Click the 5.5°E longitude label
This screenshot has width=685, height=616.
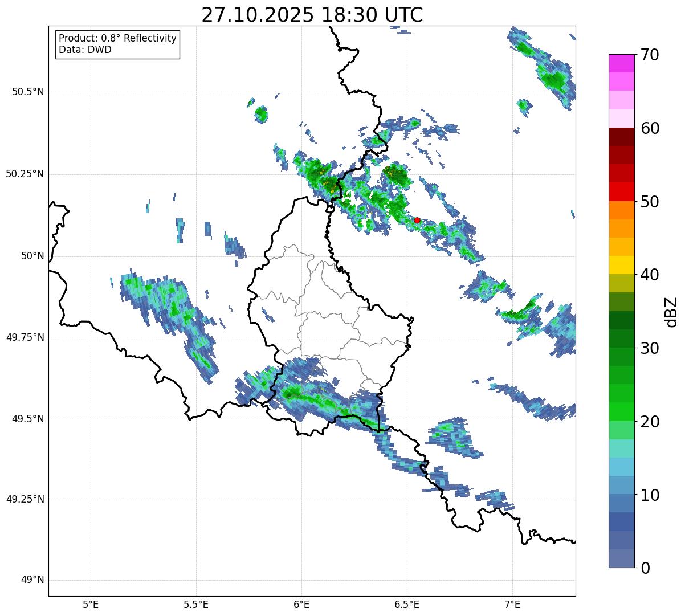(196, 605)
